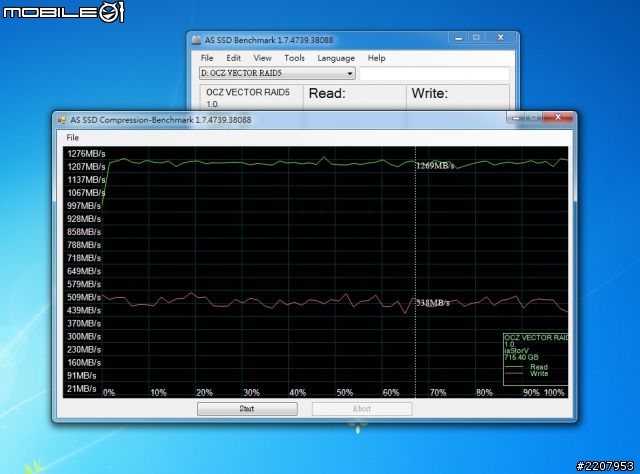640x474 pixels.
Task: Maximize the AS SSD Benchmark window
Action: click(x=476, y=38)
